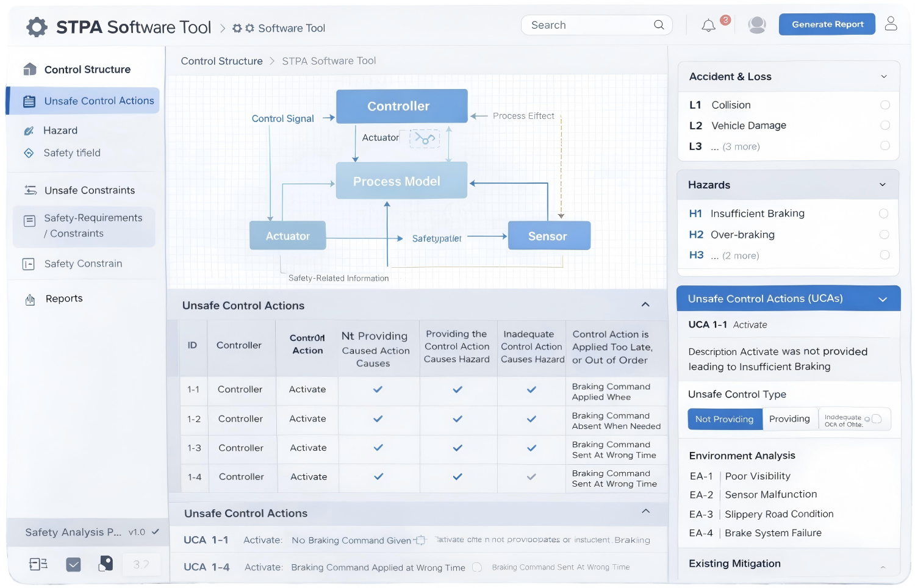Collapse the Accident & Loss panel
915x588 pixels.
(884, 77)
